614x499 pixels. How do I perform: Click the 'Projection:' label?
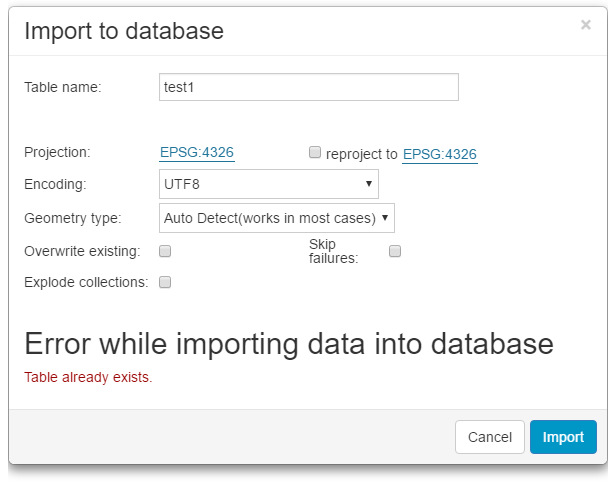(x=57, y=152)
